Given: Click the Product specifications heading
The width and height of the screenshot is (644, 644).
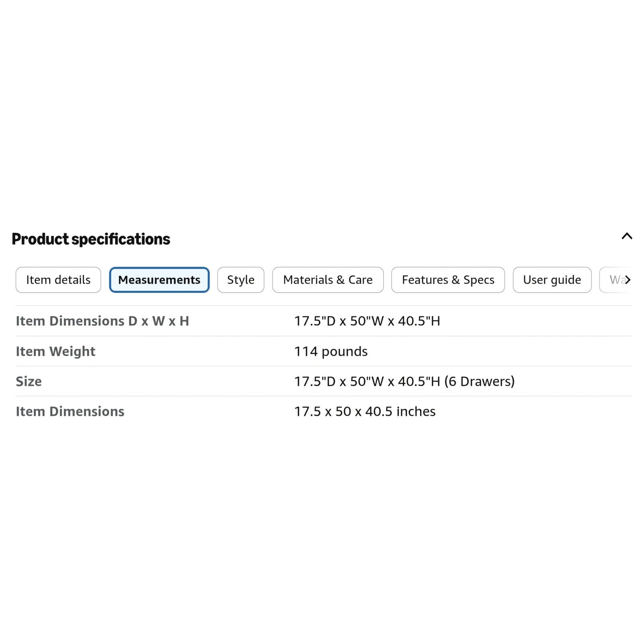Looking at the screenshot, I should click(91, 239).
